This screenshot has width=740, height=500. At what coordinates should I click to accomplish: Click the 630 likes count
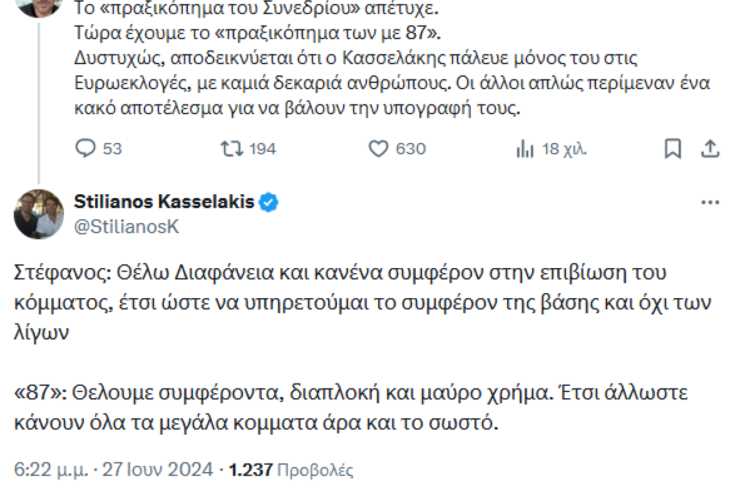[410, 149]
